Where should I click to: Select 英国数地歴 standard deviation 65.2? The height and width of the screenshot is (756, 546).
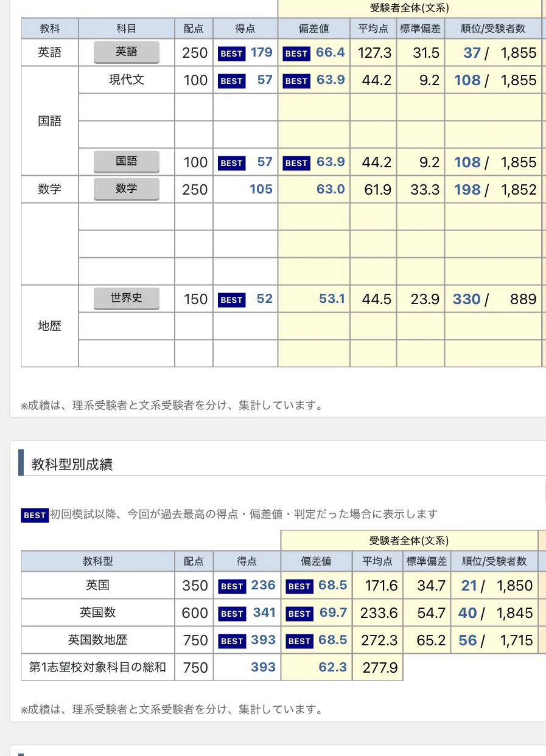(432, 640)
